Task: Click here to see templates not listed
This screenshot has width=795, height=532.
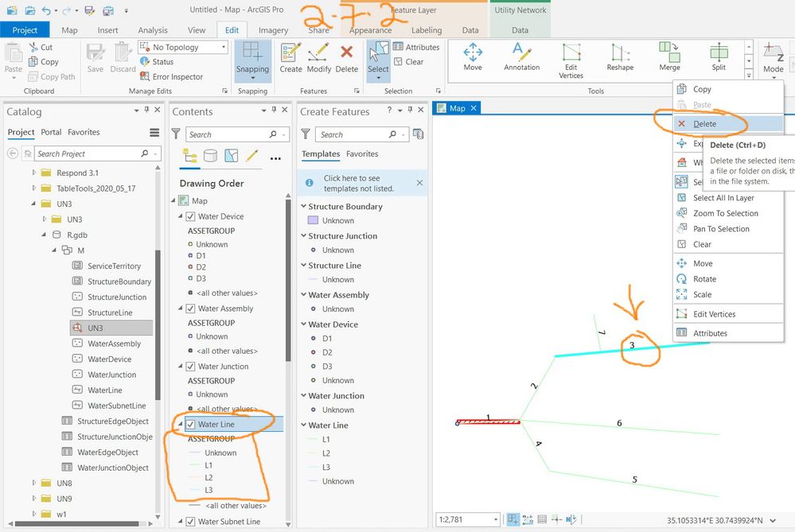Action: [x=358, y=184]
